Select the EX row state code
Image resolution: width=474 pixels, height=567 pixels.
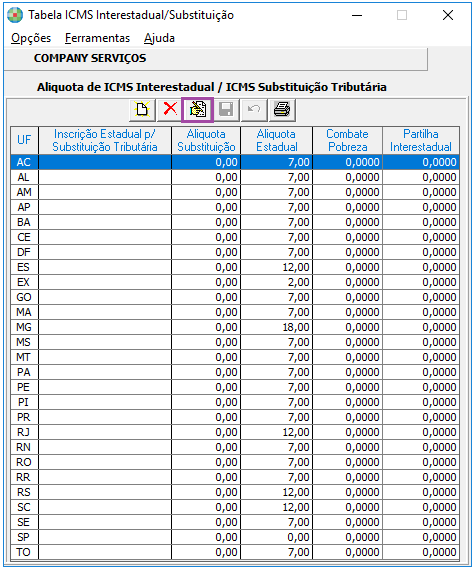click(x=24, y=282)
